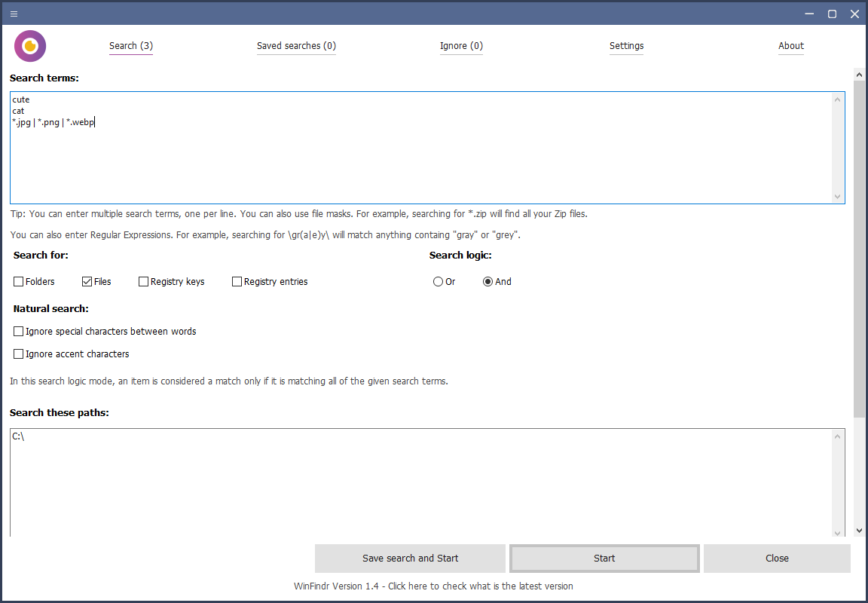Switch to the Search (3) tab
This screenshot has width=868, height=603.
[130, 46]
